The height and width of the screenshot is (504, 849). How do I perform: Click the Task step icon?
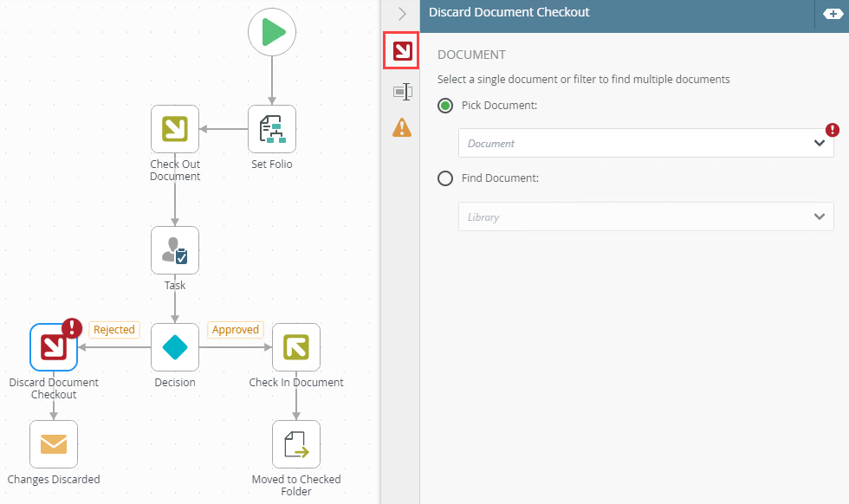click(x=175, y=250)
